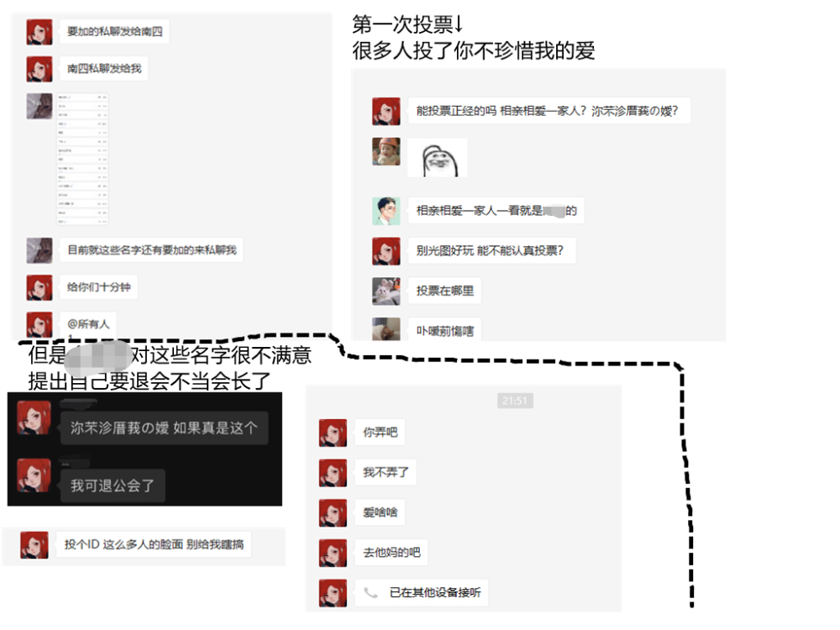This screenshot has height=630, width=840.
Task: Click the sleeping baby avatar at bottom
Action: (386, 329)
